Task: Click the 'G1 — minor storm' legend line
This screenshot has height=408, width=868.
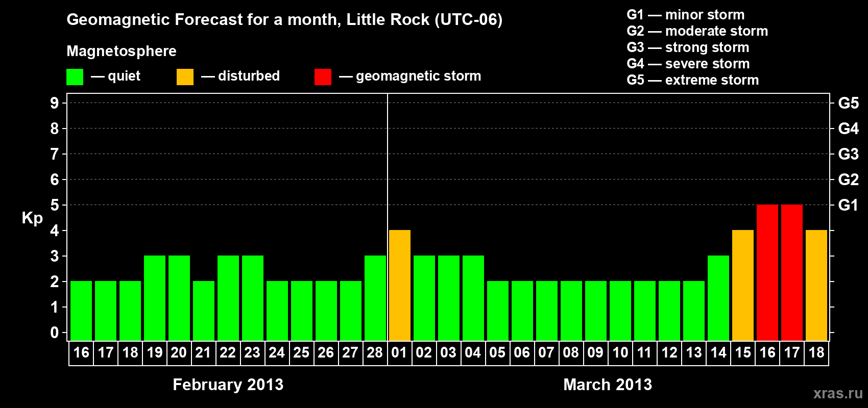Action: (686, 15)
